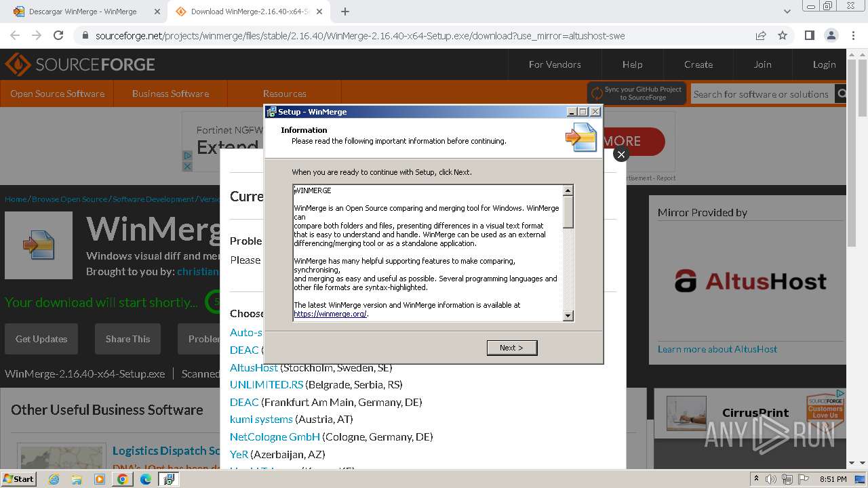The image size is (868, 488).
Task: Open a new browser tab
Action: click(x=345, y=12)
